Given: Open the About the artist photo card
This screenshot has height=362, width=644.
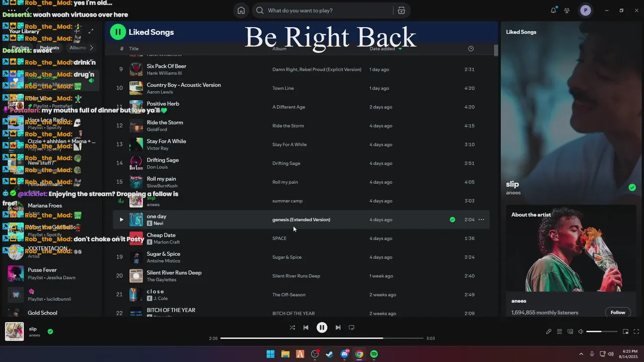Looking at the screenshot, I should point(571,249).
